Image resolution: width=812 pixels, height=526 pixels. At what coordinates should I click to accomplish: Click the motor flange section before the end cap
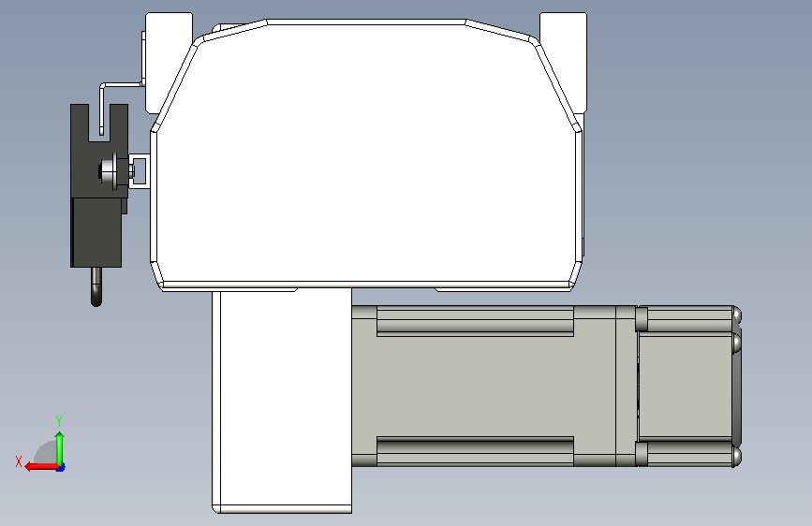[626, 386]
